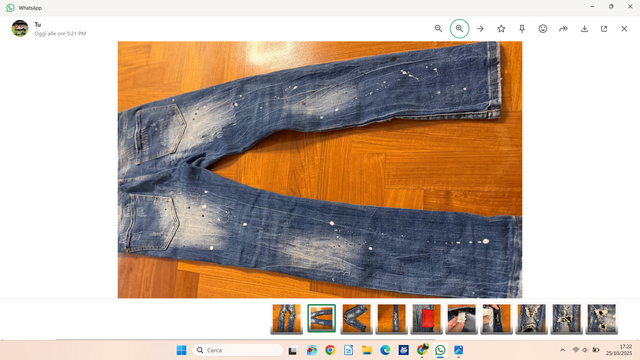Download the jeans photo
The image size is (640, 360).
584,29
